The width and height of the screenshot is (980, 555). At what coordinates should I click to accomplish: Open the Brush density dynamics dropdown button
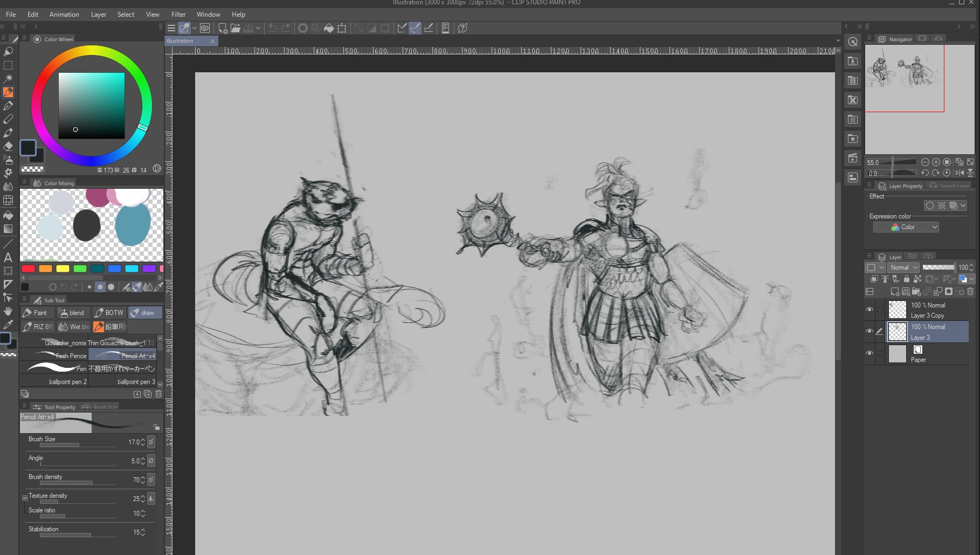(151, 479)
